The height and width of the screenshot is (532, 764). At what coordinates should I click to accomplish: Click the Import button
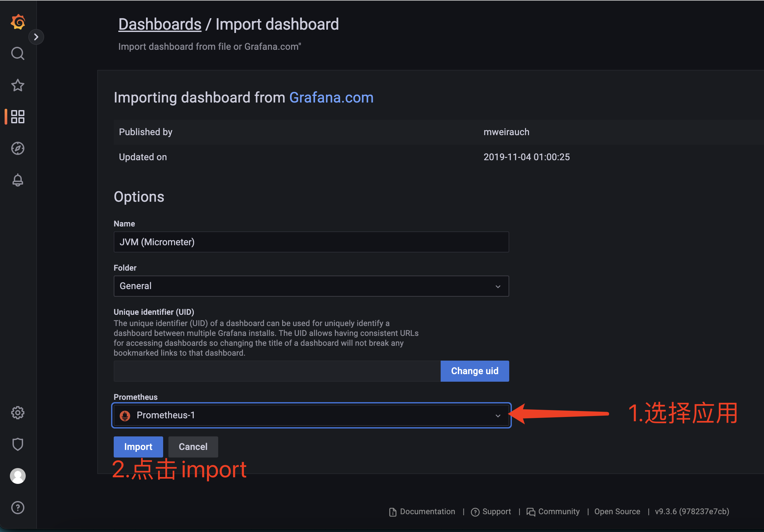click(x=138, y=447)
